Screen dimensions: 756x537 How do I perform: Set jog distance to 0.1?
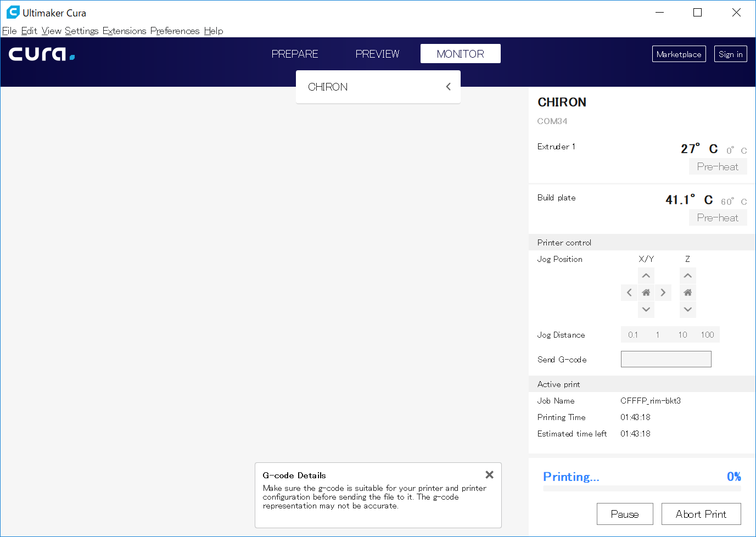tap(633, 335)
